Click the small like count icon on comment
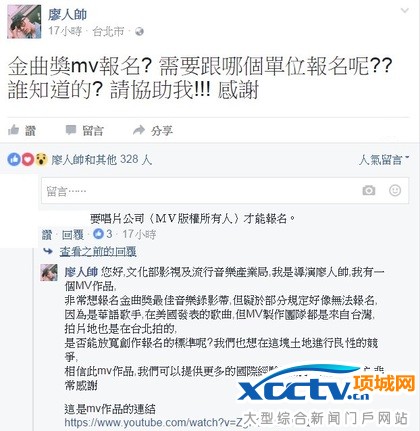 click(x=98, y=234)
